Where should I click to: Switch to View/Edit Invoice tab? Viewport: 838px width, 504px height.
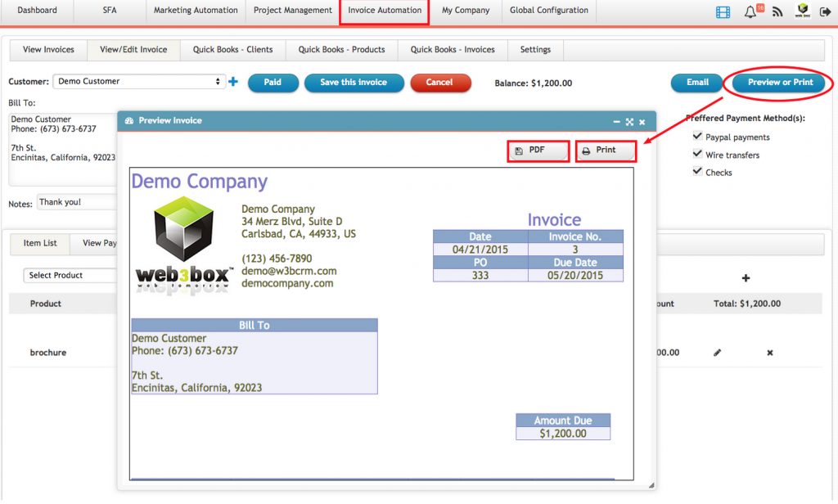(133, 50)
